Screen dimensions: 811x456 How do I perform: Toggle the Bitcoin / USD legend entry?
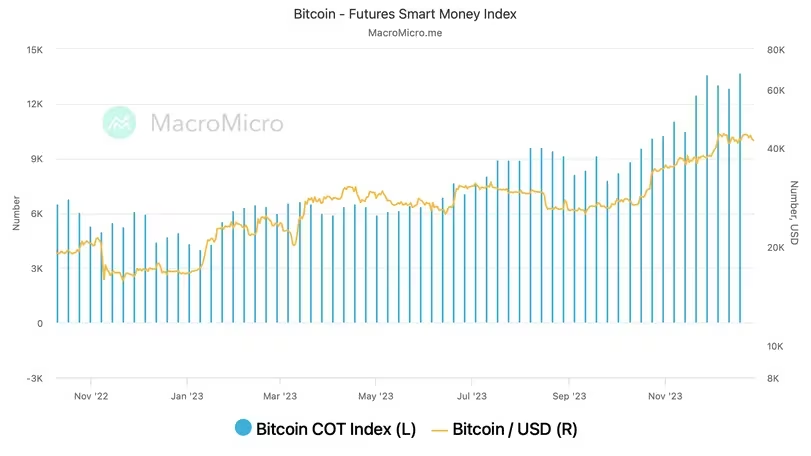tap(504, 429)
